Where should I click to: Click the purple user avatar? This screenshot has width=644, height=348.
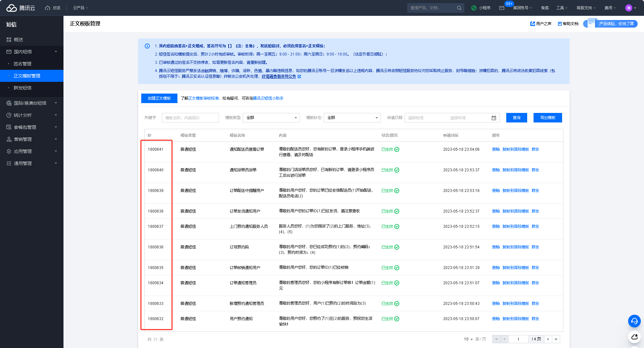click(x=628, y=8)
